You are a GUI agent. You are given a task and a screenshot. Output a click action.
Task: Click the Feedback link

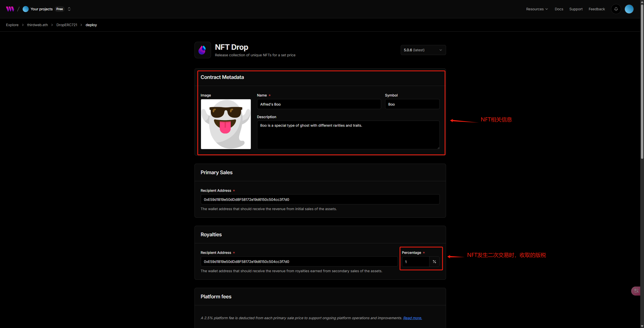pyautogui.click(x=596, y=9)
